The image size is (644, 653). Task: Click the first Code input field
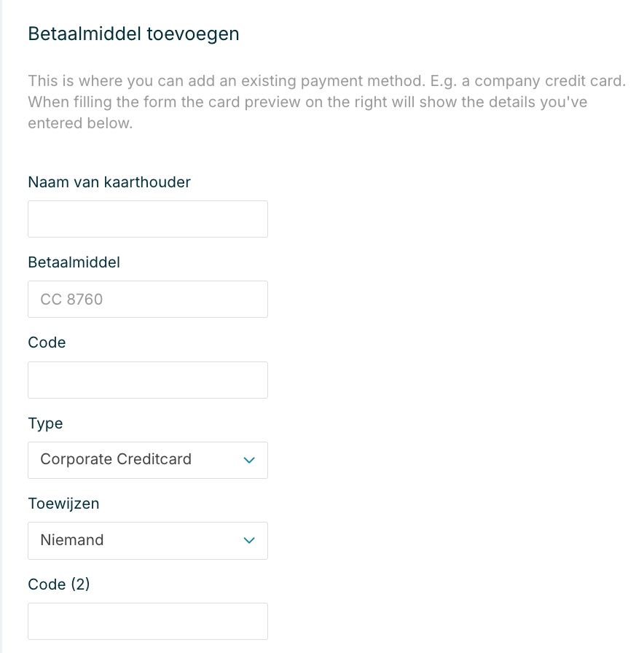(x=147, y=380)
